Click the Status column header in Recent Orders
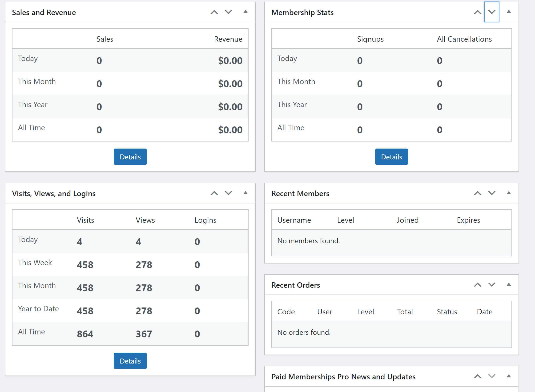The image size is (535, 392). coord(447,312)
